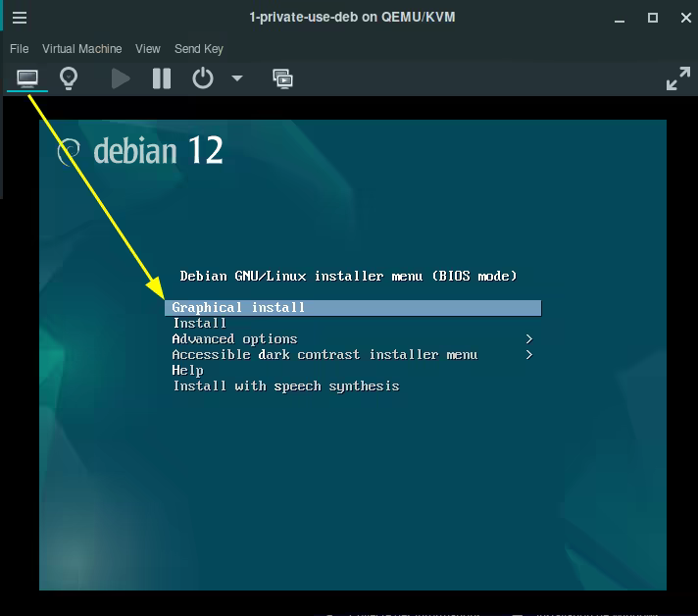This screenshot has height=616, width=698.
Task: Open the manage VM snapshots view
Action: 282,78
